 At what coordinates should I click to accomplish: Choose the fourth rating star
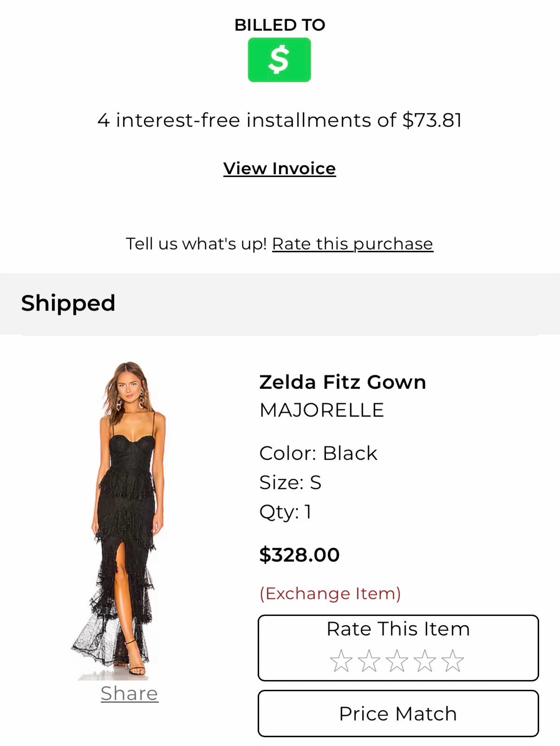(x=424, y=661)
